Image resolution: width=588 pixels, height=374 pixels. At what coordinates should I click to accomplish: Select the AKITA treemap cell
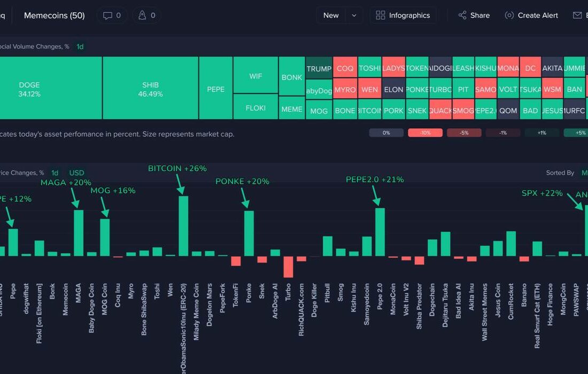pyautogui.click(x=552, y=67)
